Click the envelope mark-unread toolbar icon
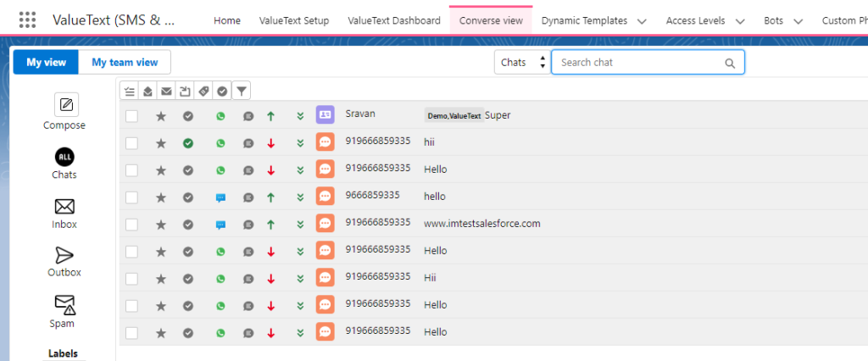The image size is (868, 361). coord(166,90)
